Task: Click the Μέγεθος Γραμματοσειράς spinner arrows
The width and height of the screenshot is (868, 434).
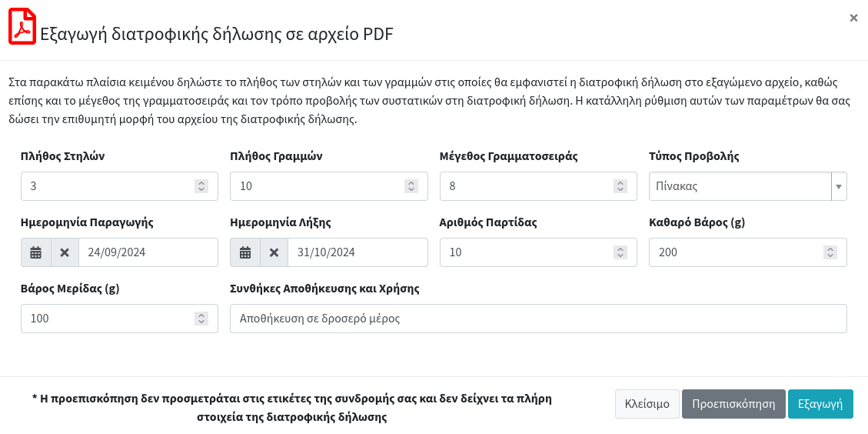Action: (620, 185)
